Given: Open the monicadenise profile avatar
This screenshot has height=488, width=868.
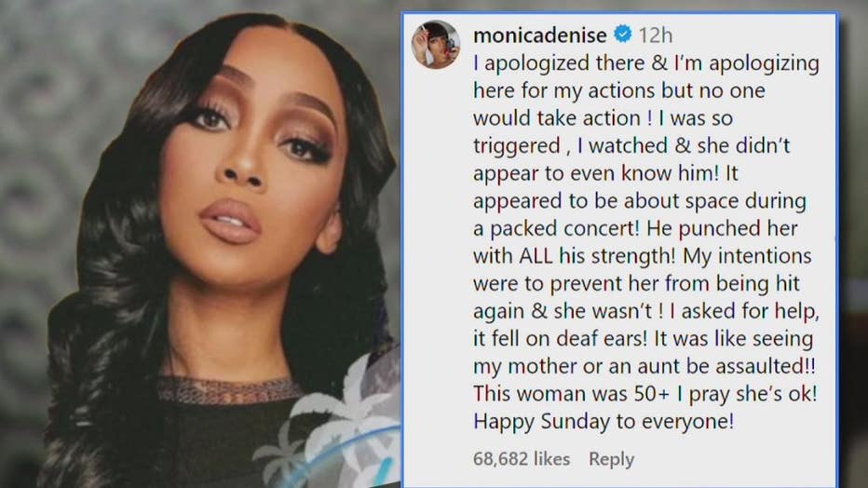Looking at the screenshot, I should point(436,45).
